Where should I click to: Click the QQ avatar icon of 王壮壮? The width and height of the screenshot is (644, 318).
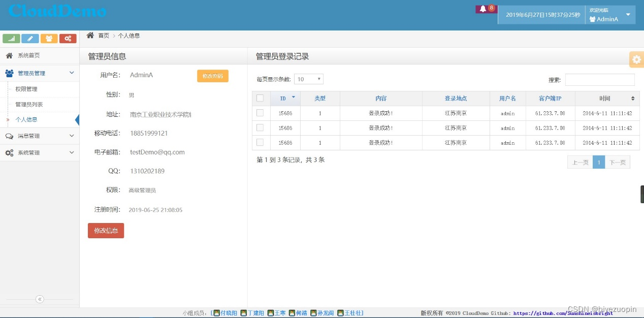341,313
